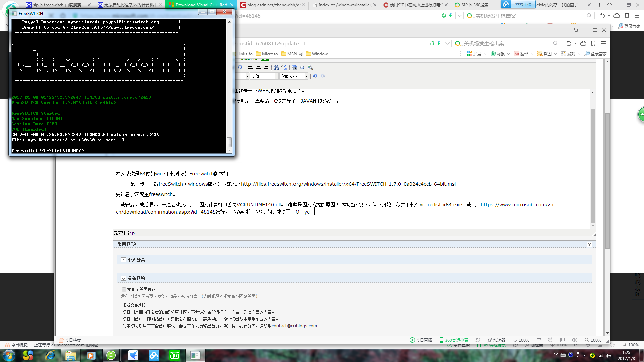Open File Explorer from taskbar
The height and width of the screenshot is (362, 644).
[x=70, y=355]
